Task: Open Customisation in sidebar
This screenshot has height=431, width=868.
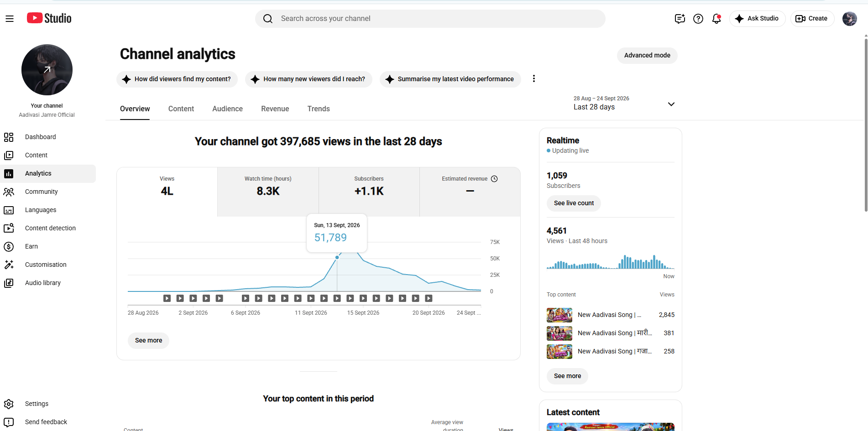Action: pos(48,265)
